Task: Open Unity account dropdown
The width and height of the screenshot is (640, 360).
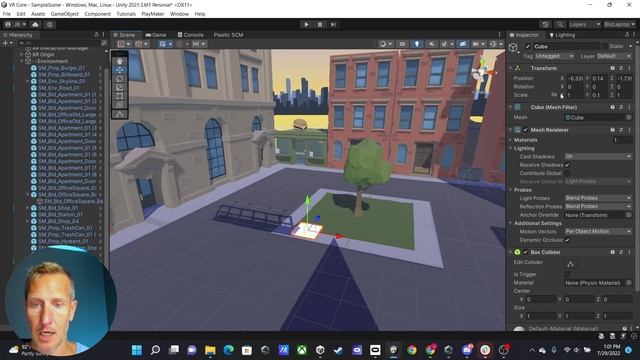Action: [x=16, y=24]
